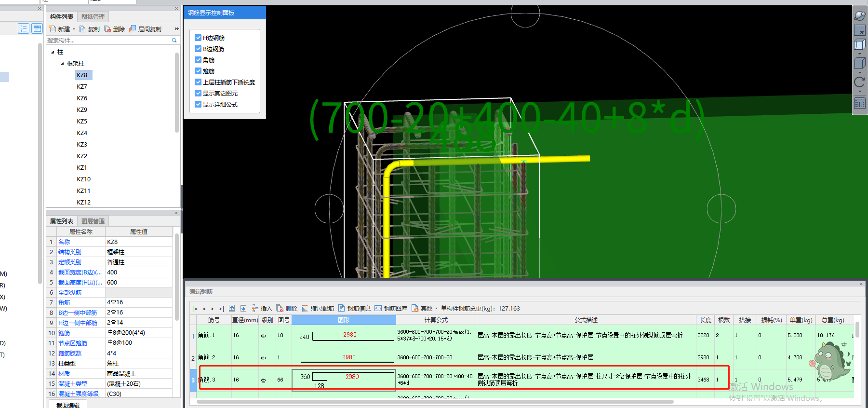868x408 pixels.
Task: Click Delete (删除) icon in rebar editor
Action: click(280, 308)
